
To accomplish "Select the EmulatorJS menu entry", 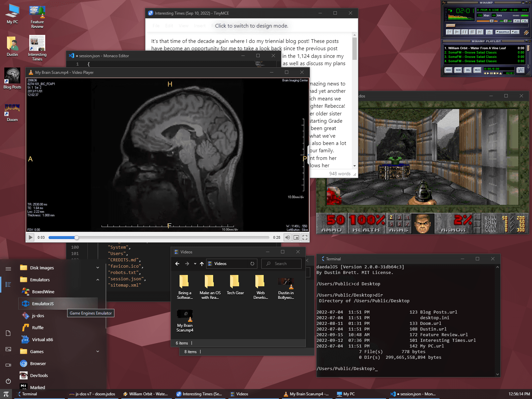I will click(43, 304).
